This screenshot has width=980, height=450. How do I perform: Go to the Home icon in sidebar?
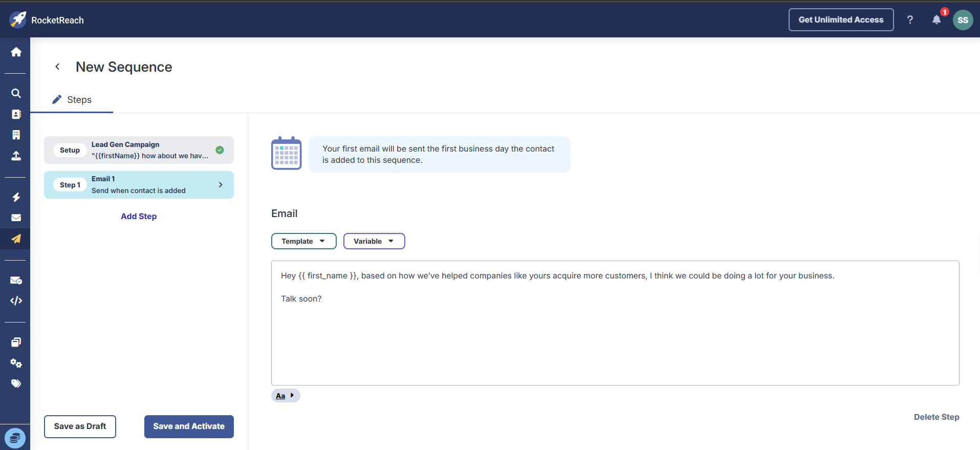16,52
